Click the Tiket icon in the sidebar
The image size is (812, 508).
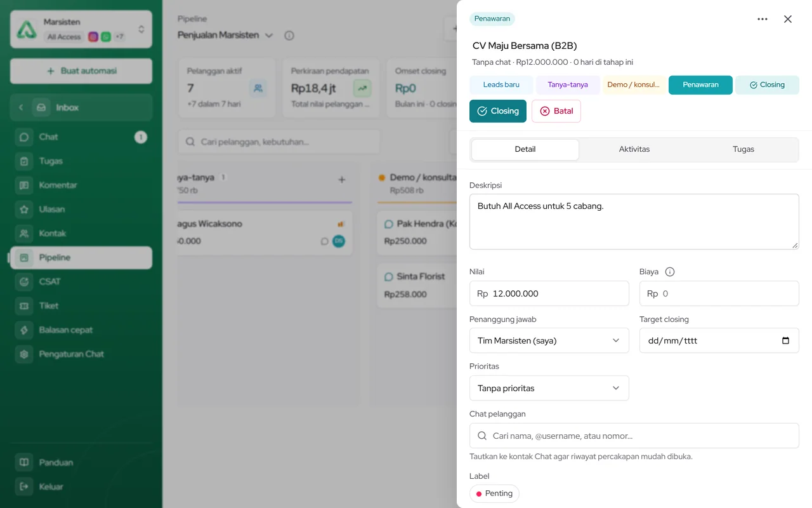(24, 306)
